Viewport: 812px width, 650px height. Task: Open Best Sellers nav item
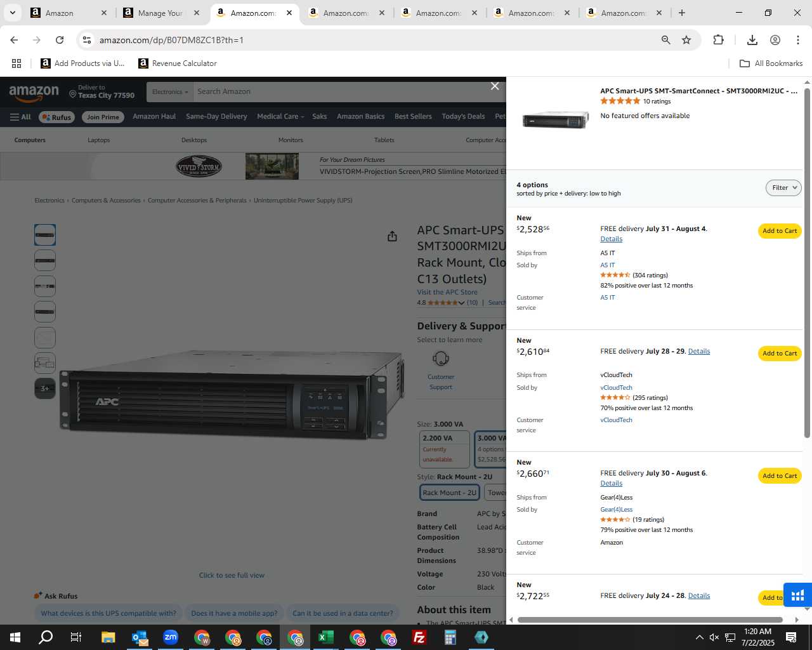click(x=413, y=117)
